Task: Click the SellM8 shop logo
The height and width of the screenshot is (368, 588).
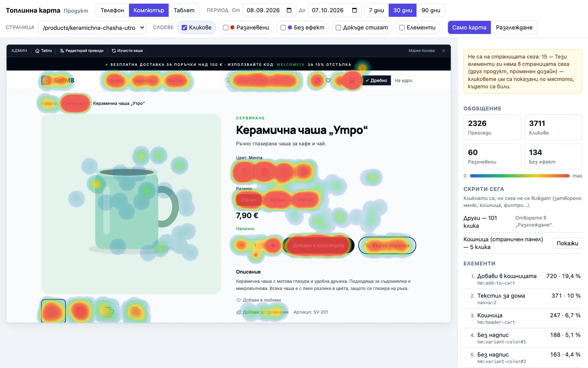Action: click(58, 80)
